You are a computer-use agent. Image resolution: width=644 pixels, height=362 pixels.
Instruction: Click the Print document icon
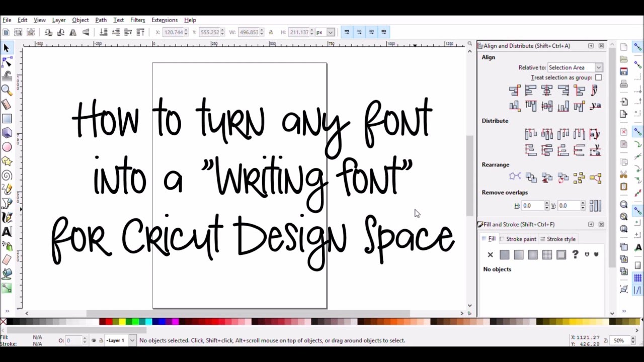coord(624,84)
